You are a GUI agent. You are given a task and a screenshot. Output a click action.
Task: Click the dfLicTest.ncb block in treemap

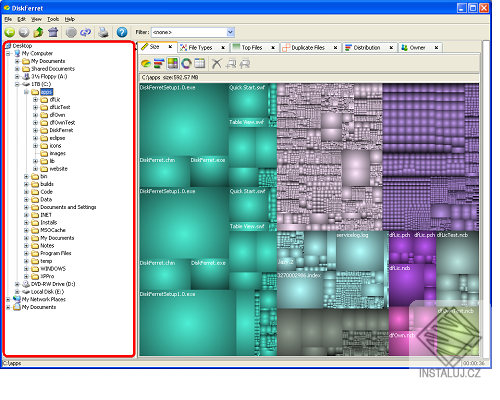[x=457, y=253]
